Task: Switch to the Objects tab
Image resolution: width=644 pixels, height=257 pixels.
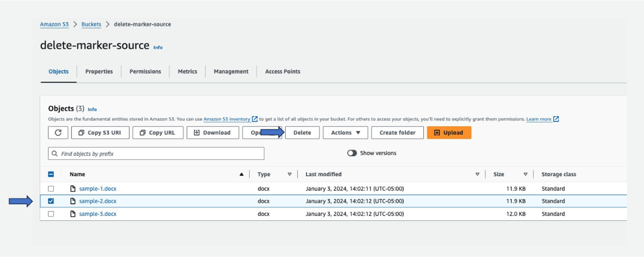Action: (x=59, y=72)
